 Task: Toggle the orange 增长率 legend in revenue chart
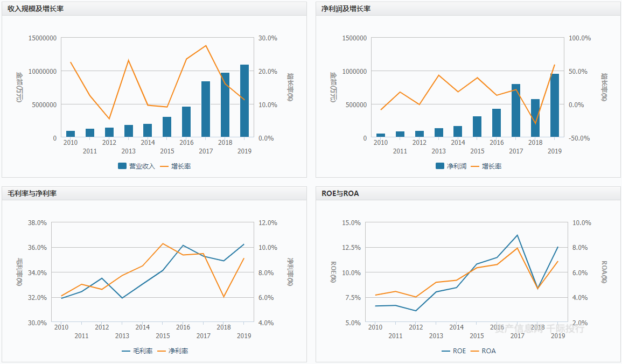(x=175, y=166)
